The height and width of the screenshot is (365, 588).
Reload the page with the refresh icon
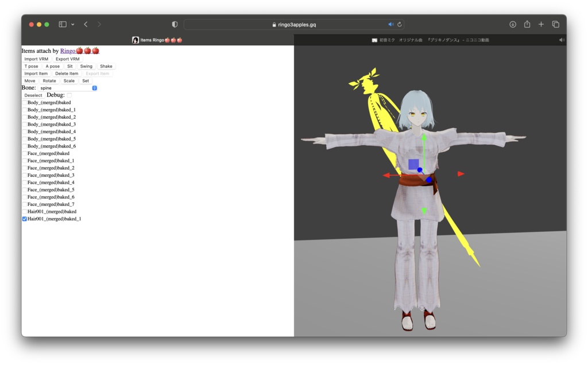pyautogui.click(x=400, y=24)
